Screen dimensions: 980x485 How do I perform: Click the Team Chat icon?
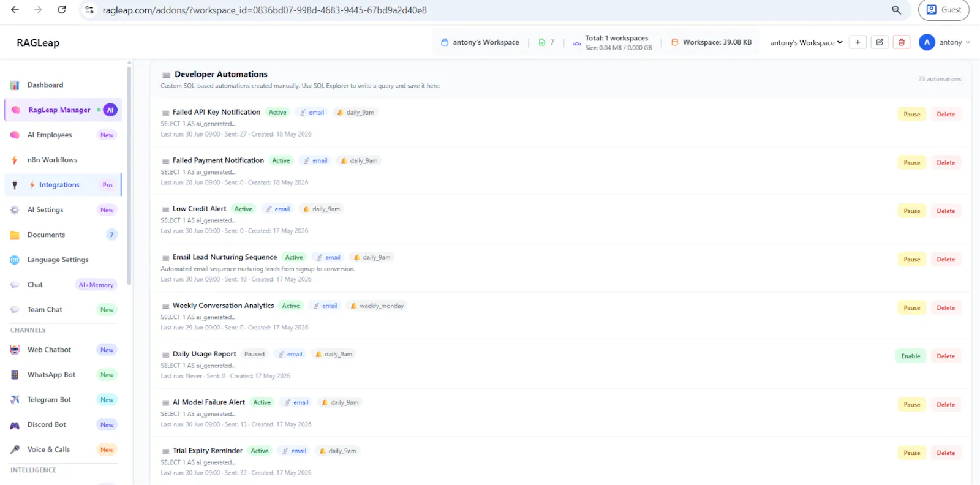(x=15, y=310)
